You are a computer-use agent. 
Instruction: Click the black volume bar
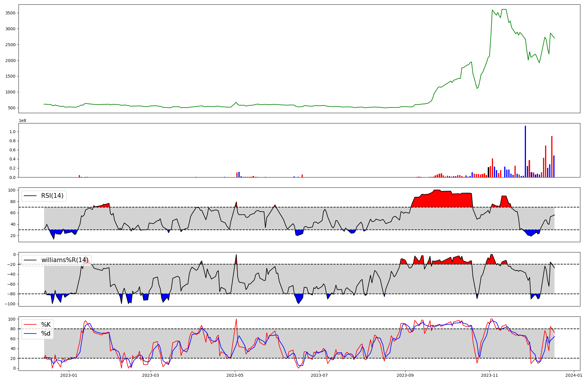tap(488, 172)
